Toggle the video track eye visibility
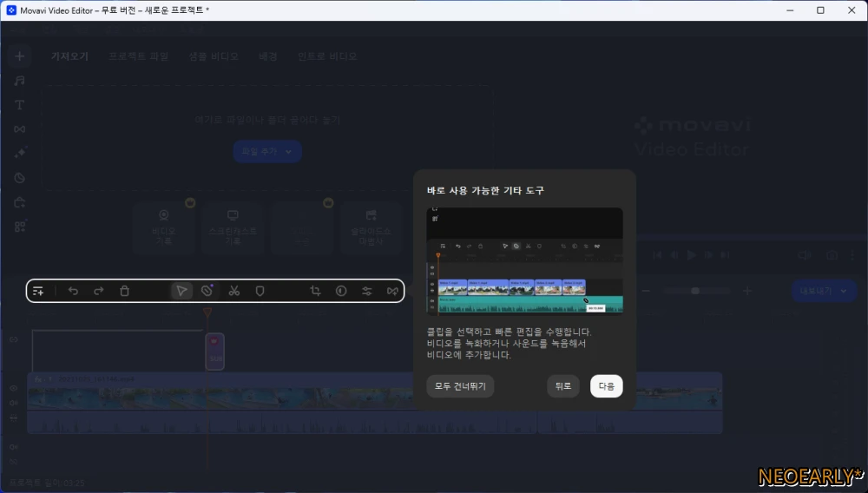Viewport: 868px width, 493px height. click(x=14, y=389)
